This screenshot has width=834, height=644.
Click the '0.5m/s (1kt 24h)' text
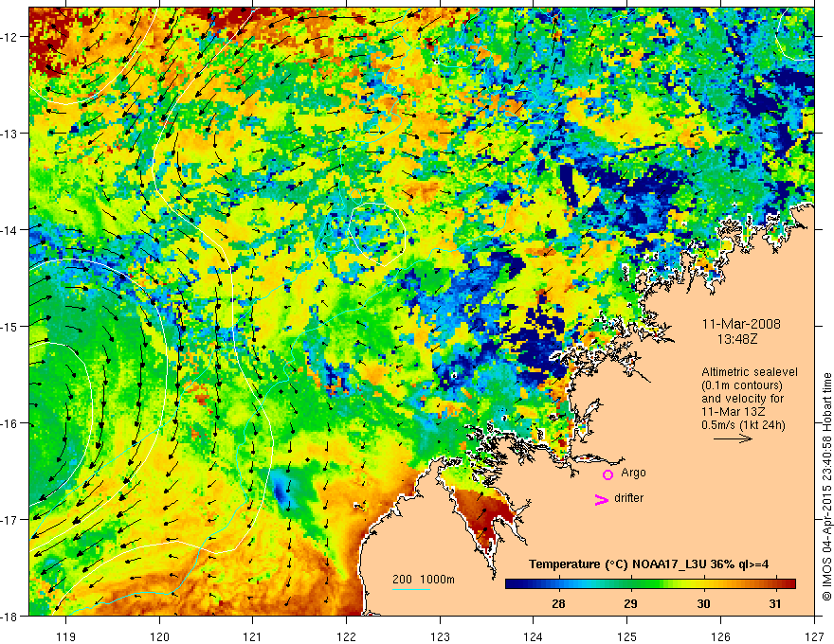(744, 425)
